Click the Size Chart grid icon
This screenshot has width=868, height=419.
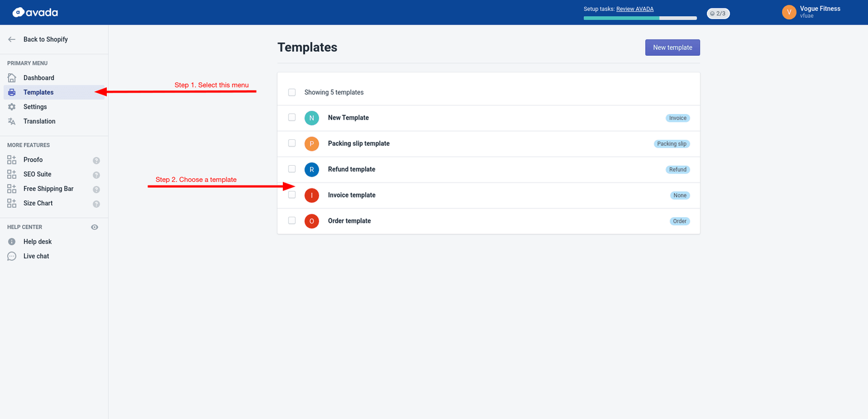[x=11, y=203]
